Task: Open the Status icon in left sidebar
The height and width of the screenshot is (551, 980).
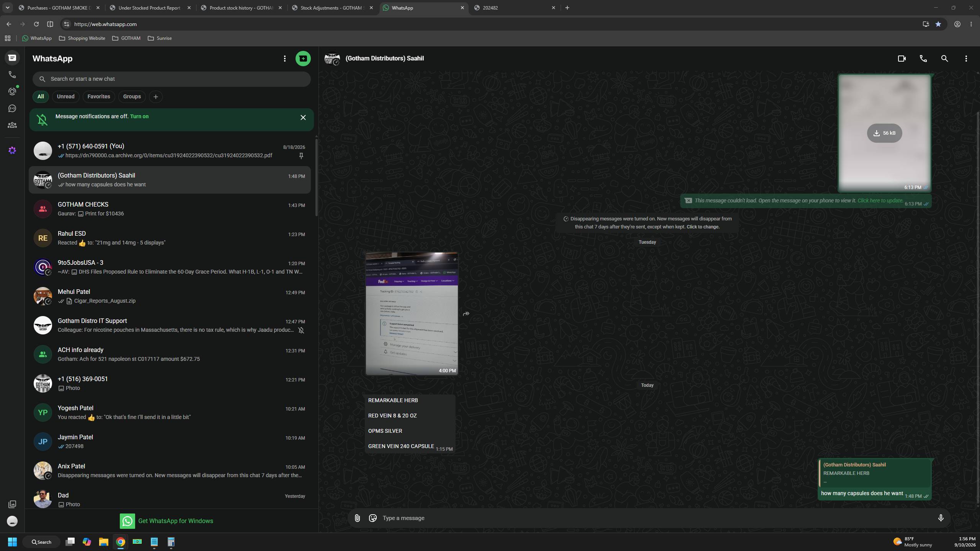Action: [x=12, y=91]
